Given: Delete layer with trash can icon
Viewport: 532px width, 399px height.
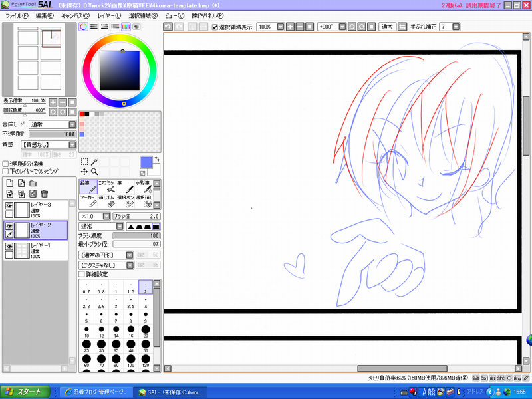Looking at the screenshot, I should [x=44, y=194].
